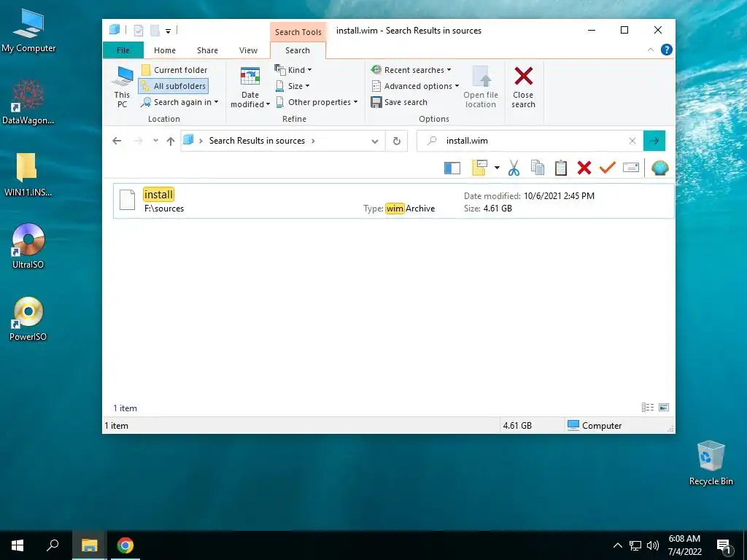
Task: Open Google Chrome from the taskbar
Action: 125,545
